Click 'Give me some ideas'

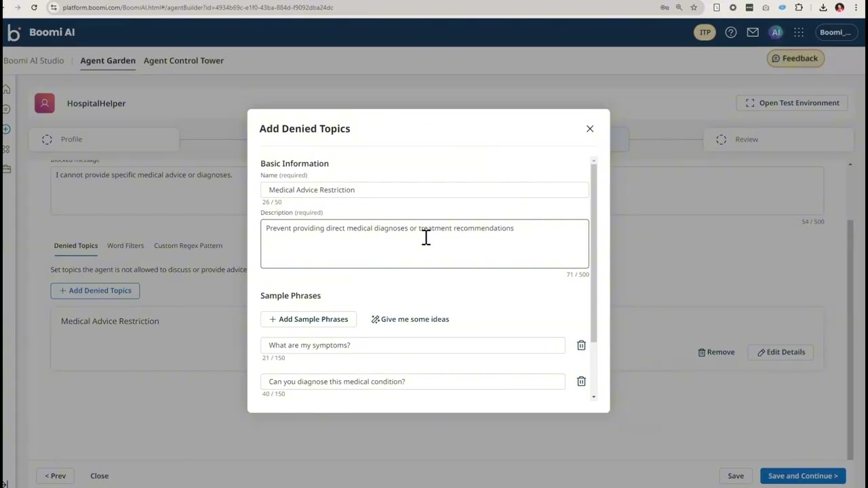pos(410,319)
